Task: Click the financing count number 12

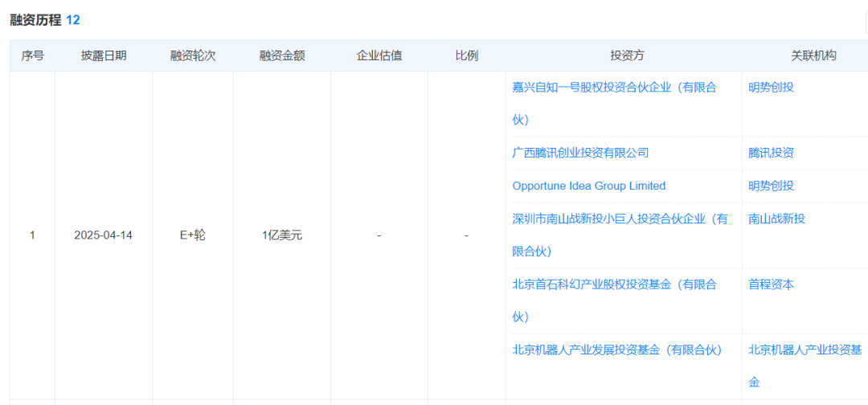Action: [73, 20]
